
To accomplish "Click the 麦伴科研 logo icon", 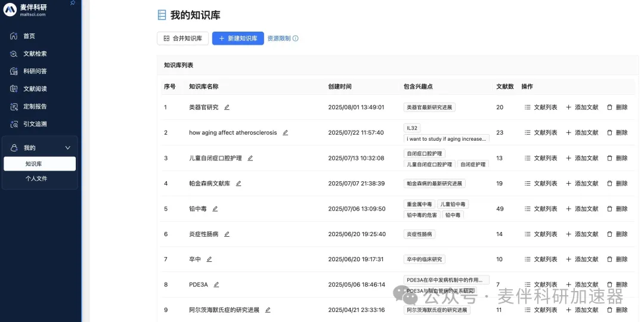I will 10,10.
